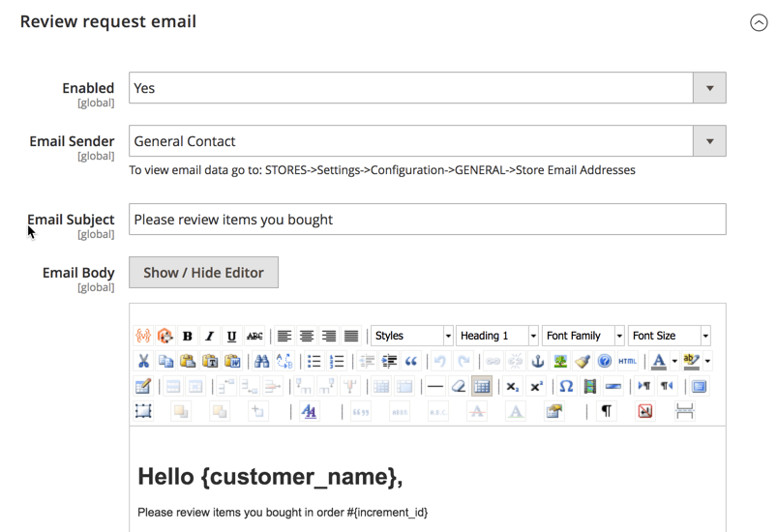Open the Email Sender dropdown
This screenshot has width=778, height=532.
pos(709,141)
